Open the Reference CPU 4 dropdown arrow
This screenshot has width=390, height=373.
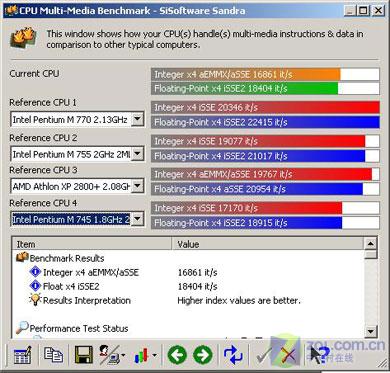point(137,219)
